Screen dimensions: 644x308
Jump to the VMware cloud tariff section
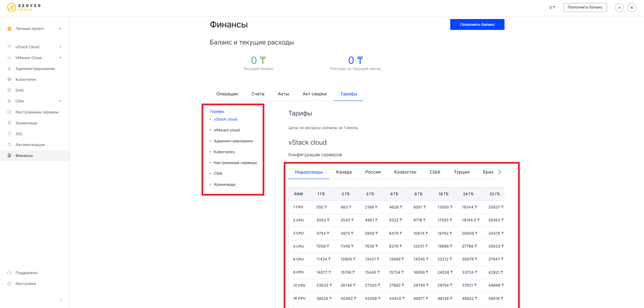(x=227, y=130)
